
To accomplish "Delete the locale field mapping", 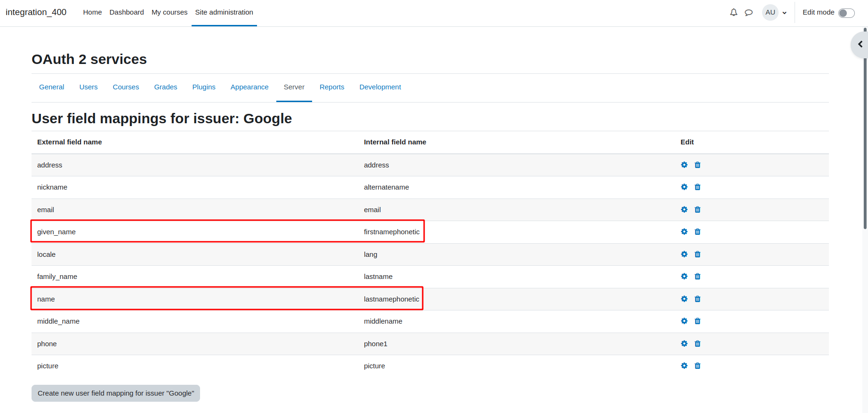I will click(x=698, y=254).
